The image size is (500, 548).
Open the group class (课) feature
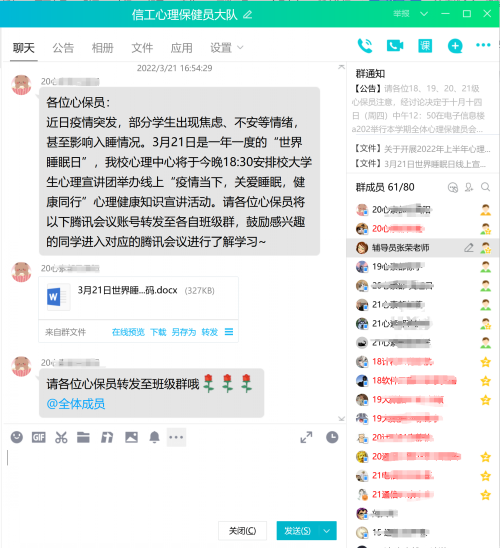click(x=425, y=45)
